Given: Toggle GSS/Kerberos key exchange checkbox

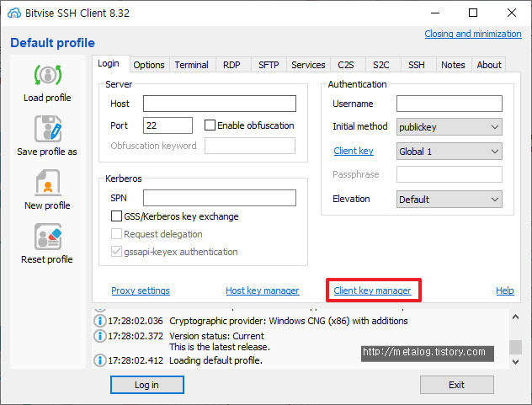Looking at the screenshot, I should [x=116, y=216].
